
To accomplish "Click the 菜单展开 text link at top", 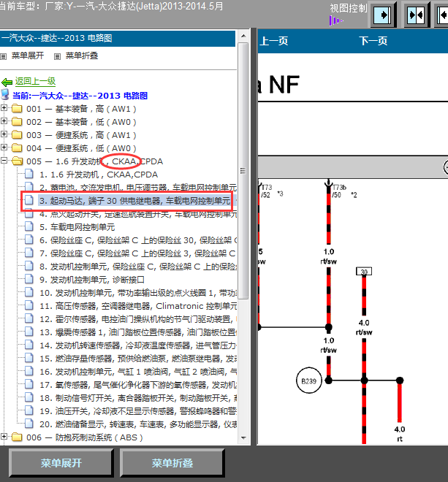I will pos(28,56).
